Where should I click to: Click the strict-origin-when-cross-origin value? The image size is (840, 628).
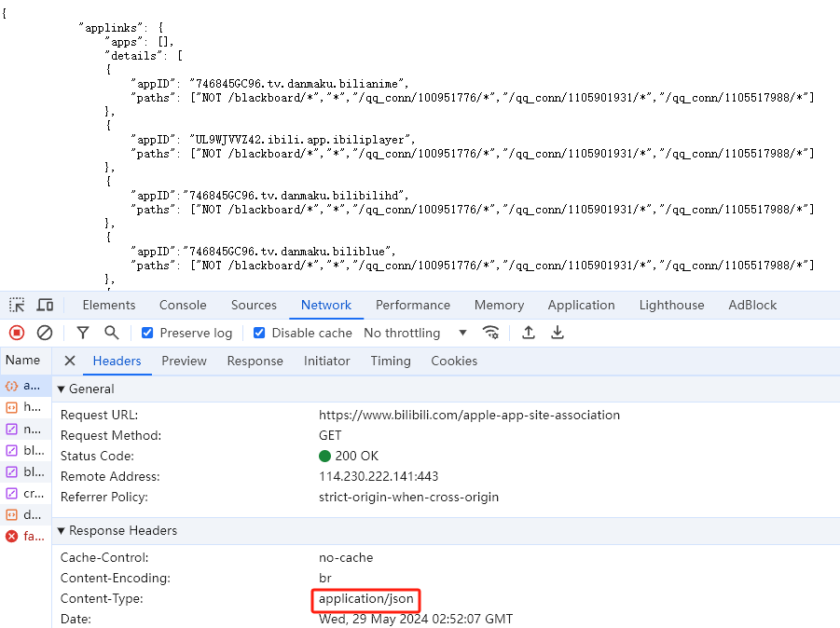tap(408, 497)
